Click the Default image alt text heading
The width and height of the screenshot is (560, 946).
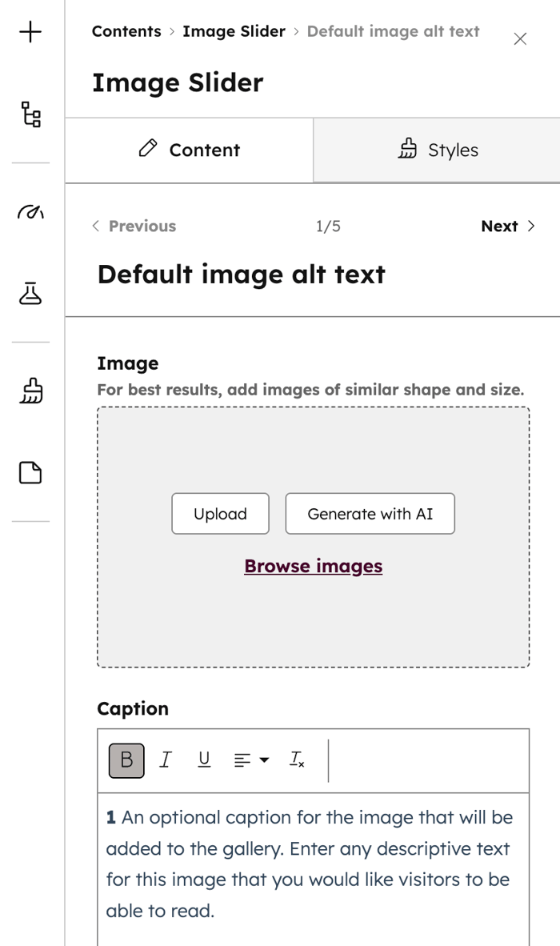241,275
